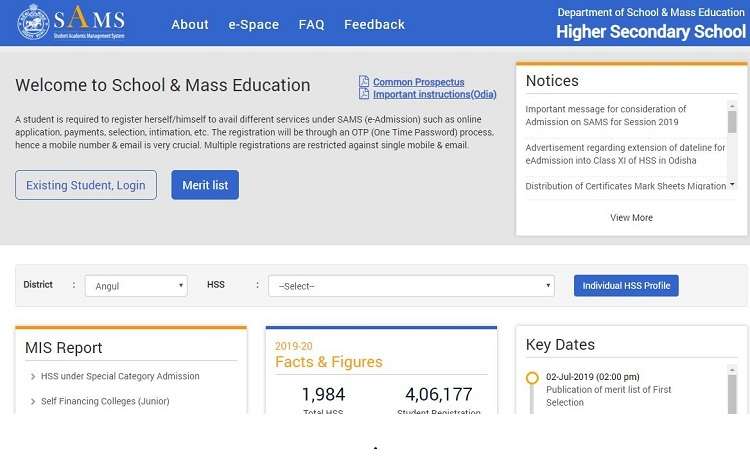750x459 pixels.
Task: Click the Higher Secondary School header text
Action: coord(651,32)
